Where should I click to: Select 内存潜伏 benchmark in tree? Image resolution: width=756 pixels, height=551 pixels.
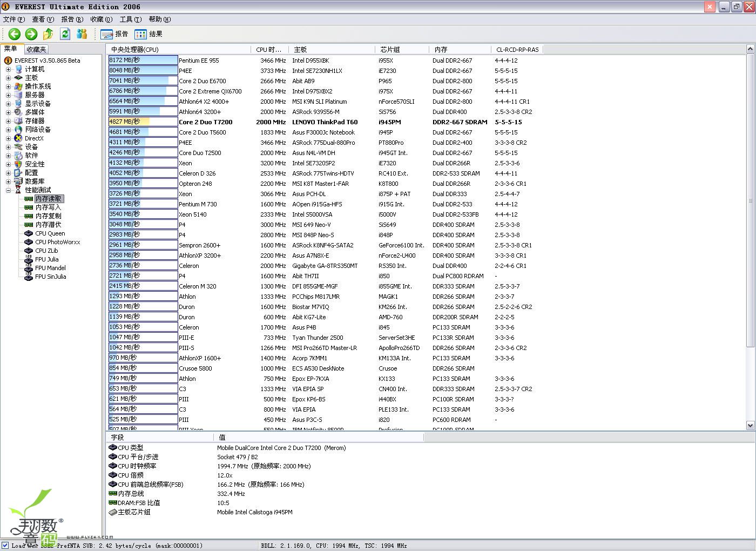[49, 225]
